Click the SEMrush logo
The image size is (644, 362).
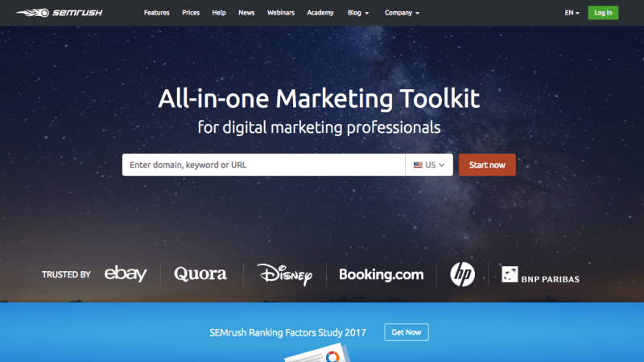59,13
